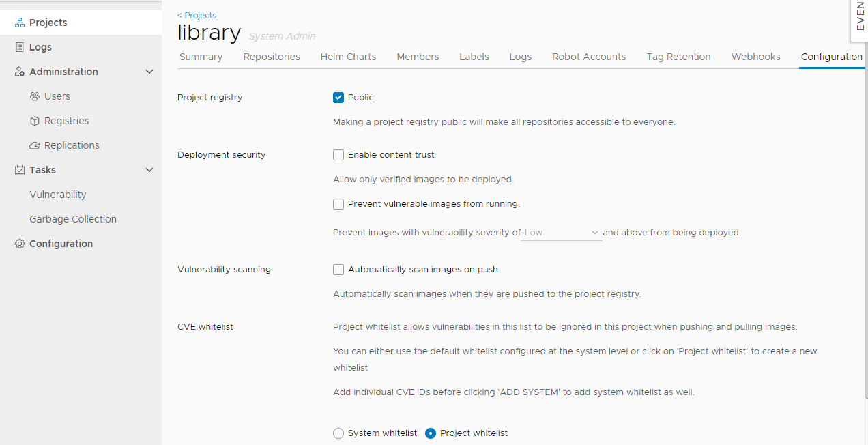Click the Registries icon in the sidebar

(x=33, y=120)
